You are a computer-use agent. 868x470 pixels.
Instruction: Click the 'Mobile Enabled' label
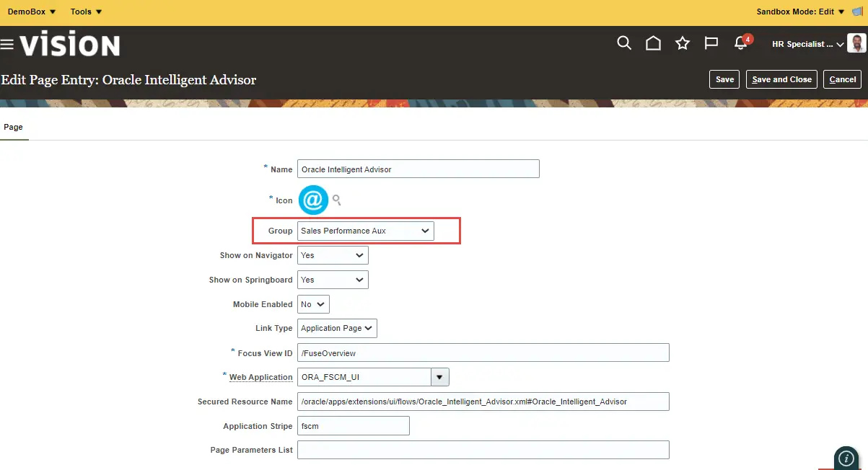click(263, 304)
